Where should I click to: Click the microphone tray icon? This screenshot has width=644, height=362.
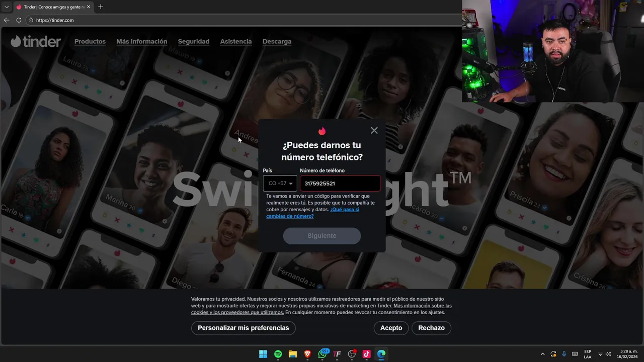[564, 354]
